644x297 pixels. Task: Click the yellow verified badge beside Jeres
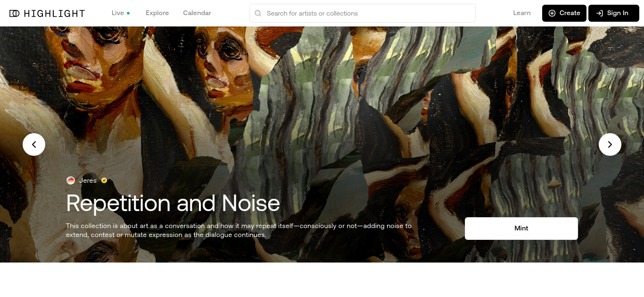104,180
